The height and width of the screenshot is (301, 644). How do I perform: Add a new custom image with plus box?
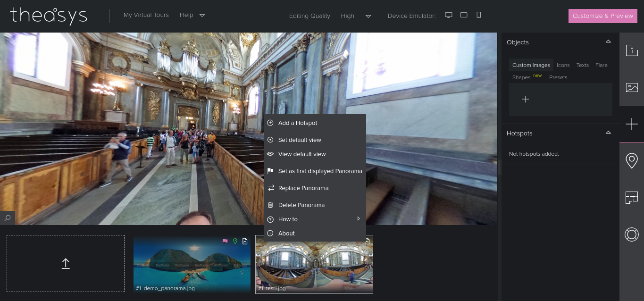click(526, 99)
